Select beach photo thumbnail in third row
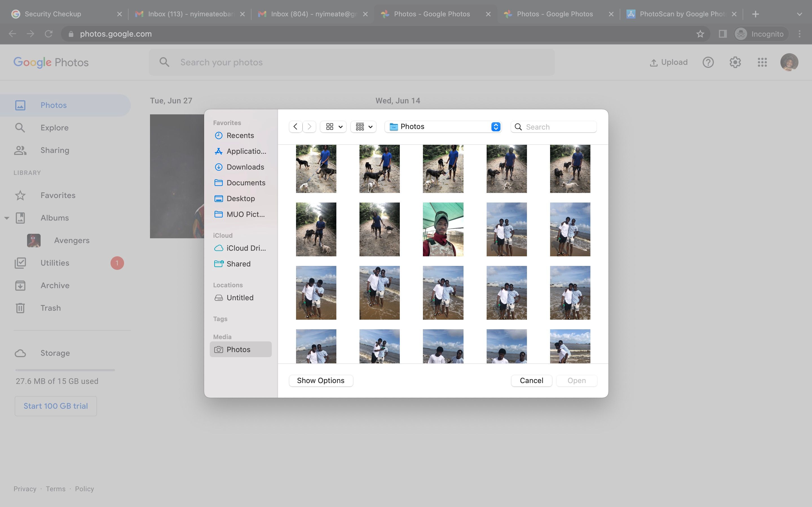The width and height of the screenshot is (812, 507). (x=316, y=292)
